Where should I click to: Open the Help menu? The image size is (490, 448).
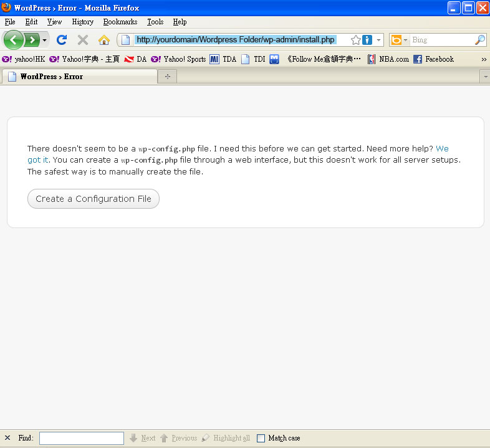point(180,22)
